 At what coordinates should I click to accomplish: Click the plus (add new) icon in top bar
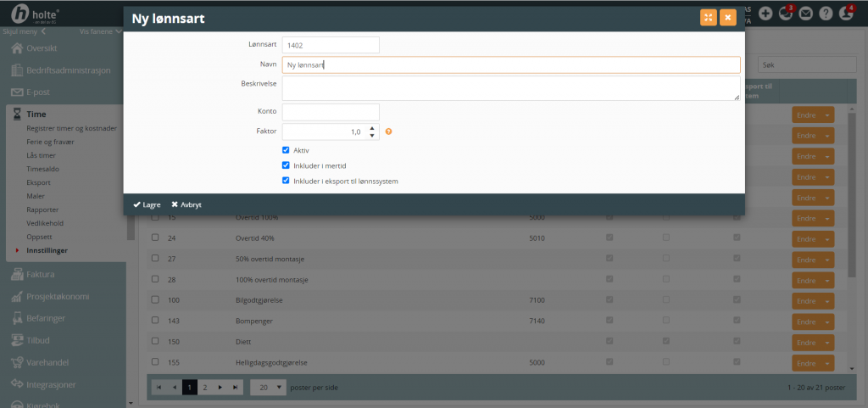click(x=765, y=13)
